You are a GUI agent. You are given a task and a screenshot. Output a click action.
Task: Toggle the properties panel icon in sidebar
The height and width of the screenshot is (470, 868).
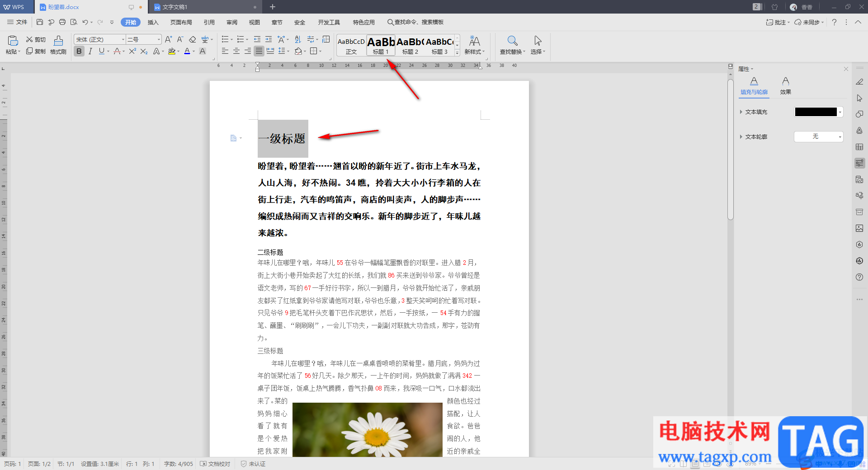(859, 163)
